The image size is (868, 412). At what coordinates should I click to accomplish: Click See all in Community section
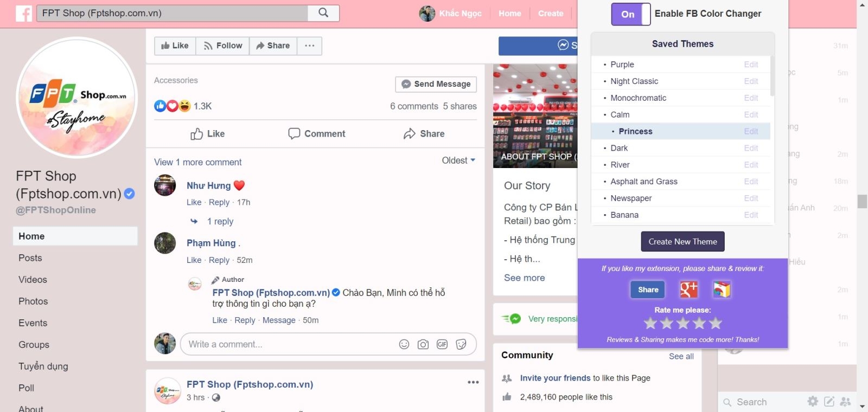681,356
